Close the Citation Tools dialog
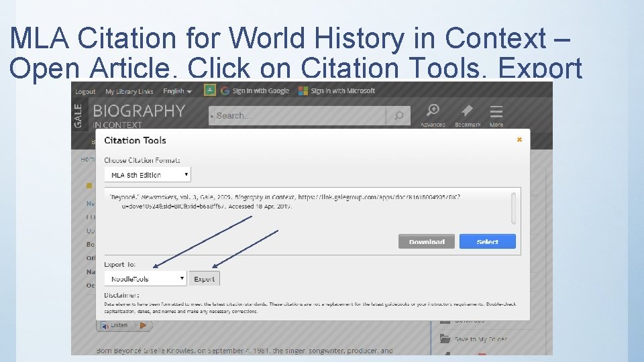Viewport: 644px width, 362px height. 519,139
